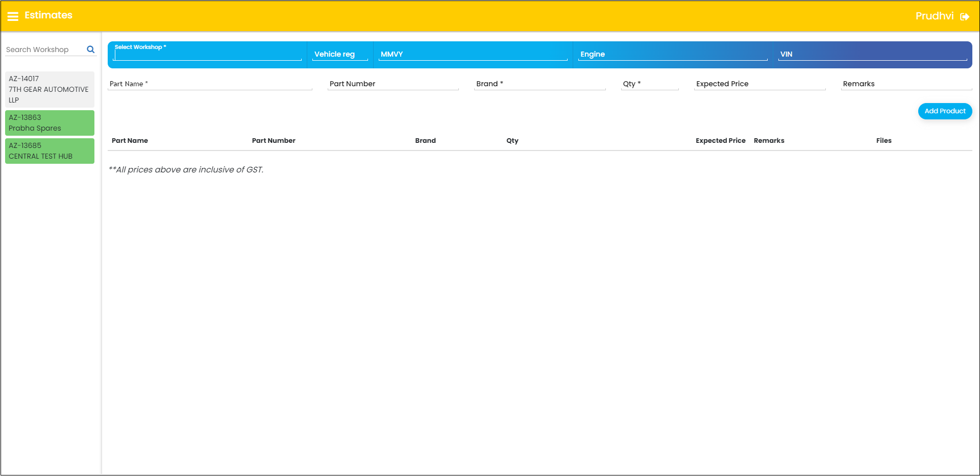Image resolution: width=980 pixels, height=476 pixels.
Task: Focus the Brand input field
Action: pyautogui.click(x=540, y=84)
